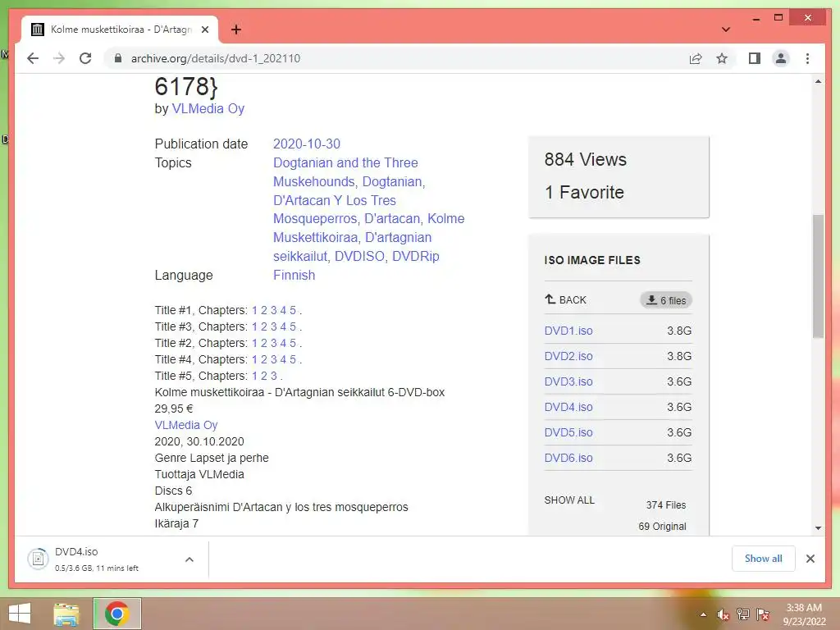Download DVD1.iso
840x630 pixels.
pyautogui.click(x=568, y=331)
